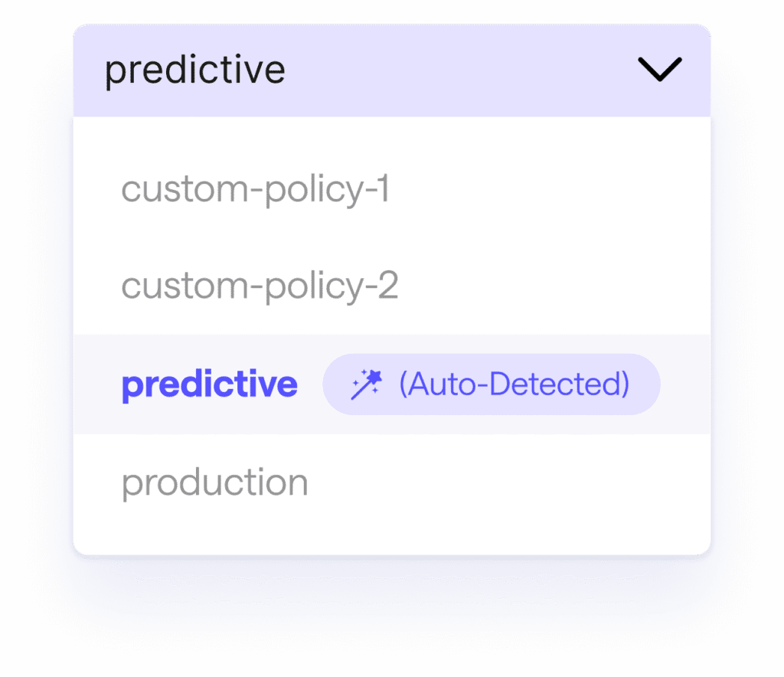The image size is (784, 677).
Task: Click the down chevron arrow icon
Action: pos(659,70)
